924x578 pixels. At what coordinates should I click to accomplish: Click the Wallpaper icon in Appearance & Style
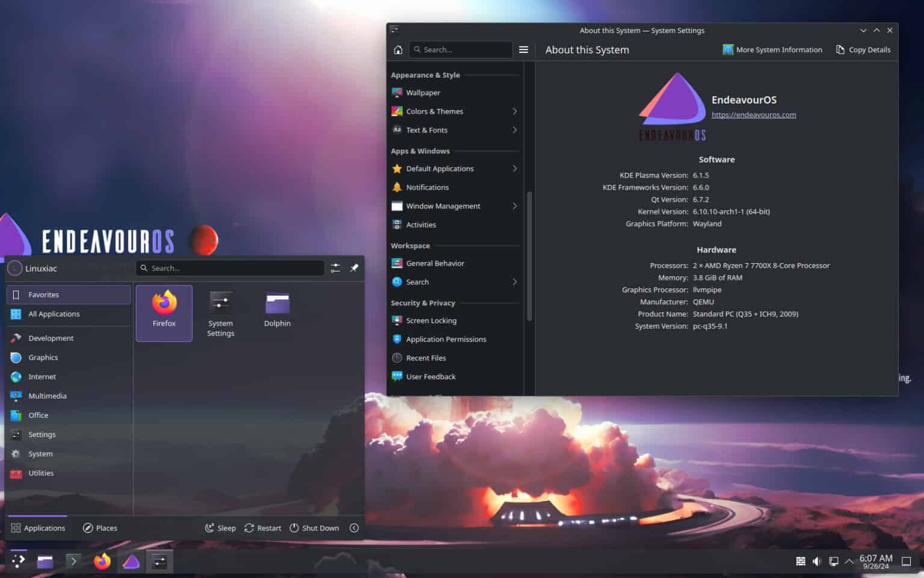pyautogui.click(x=397, y=92)
